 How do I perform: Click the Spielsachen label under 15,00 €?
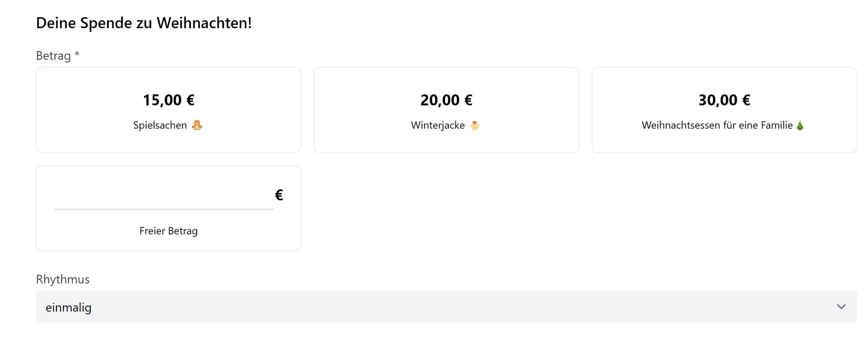pyautogui.click(x=161, y=125)
